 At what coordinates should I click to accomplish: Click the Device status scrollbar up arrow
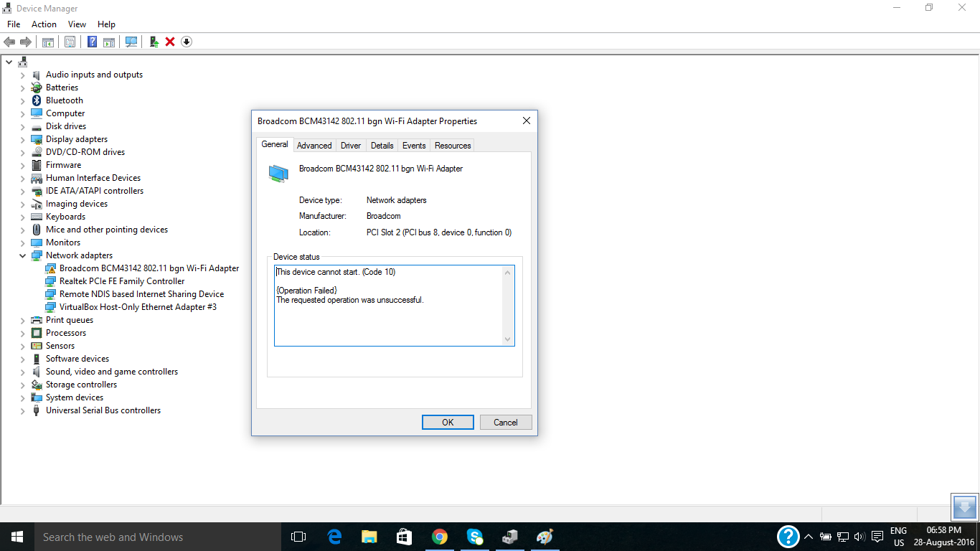[508, 273]
